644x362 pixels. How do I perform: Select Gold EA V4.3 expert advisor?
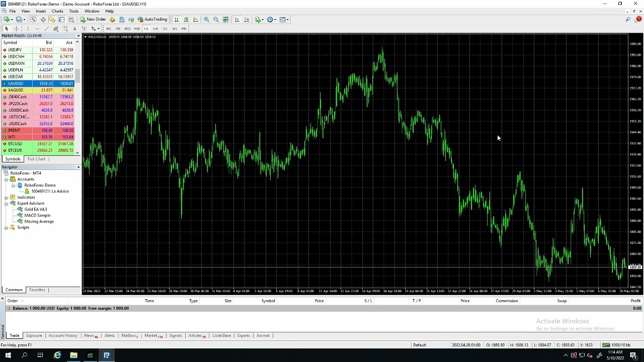36,209
